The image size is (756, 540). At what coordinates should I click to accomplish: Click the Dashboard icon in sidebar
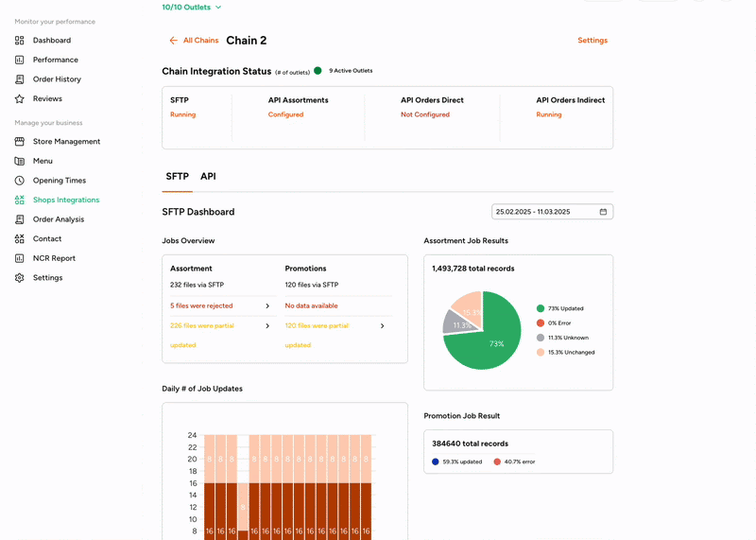coord(20,41)
